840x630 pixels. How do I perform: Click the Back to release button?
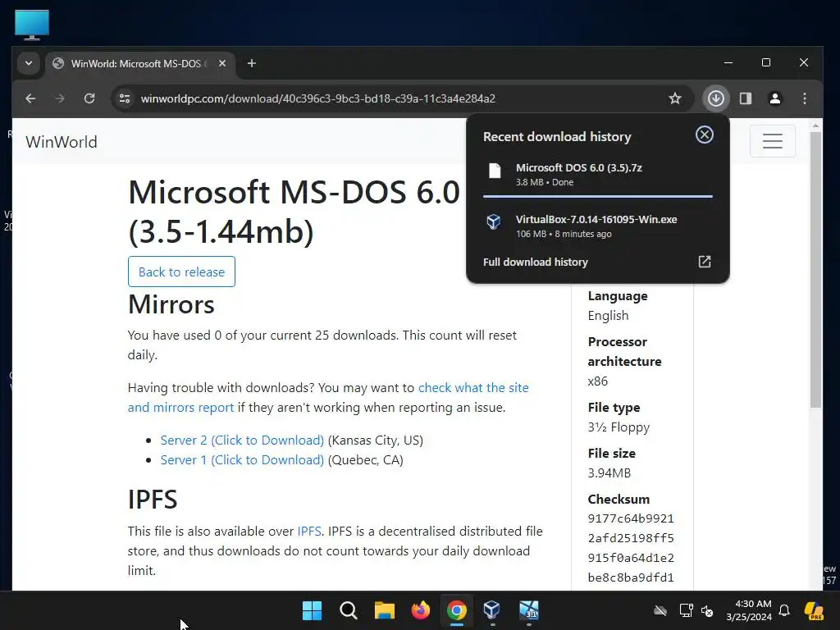(181, 272)
